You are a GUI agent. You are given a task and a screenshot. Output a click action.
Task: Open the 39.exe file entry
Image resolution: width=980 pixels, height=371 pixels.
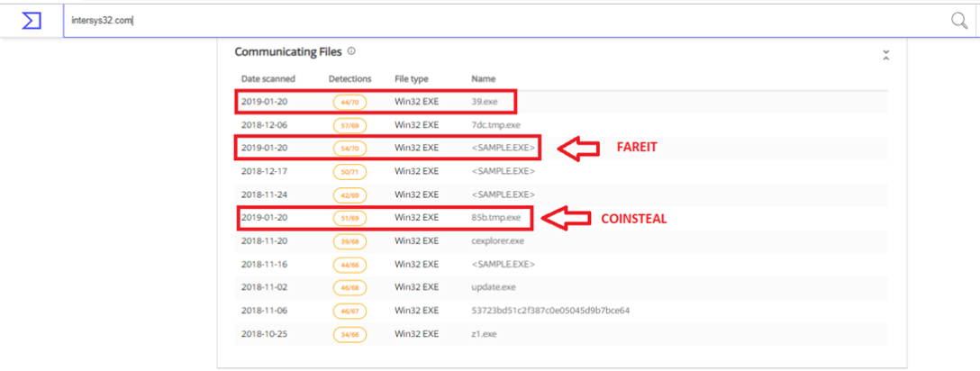tap(484, 102)
